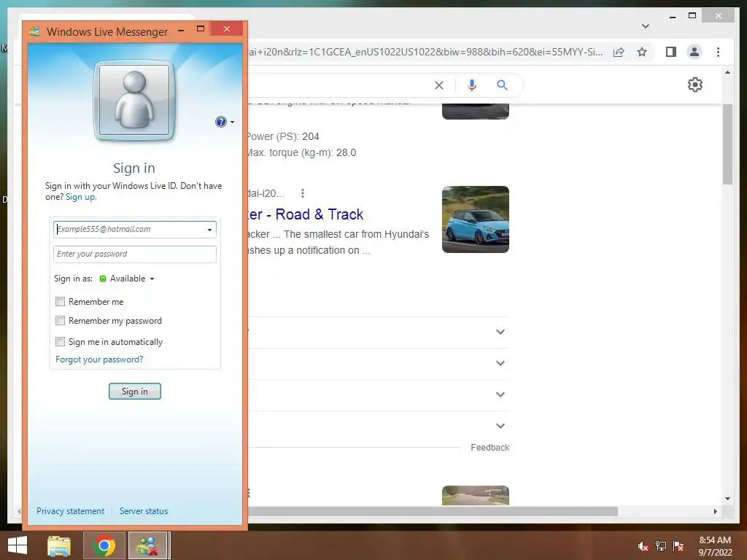Click the Feedback link in Chrome

(489, 448)
